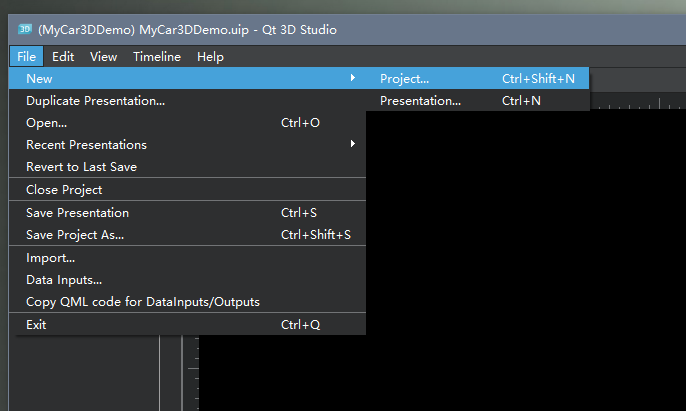
Task: Expand the Recent Presentations submenu
Action: pyautogui.click(x=187, y=144)
